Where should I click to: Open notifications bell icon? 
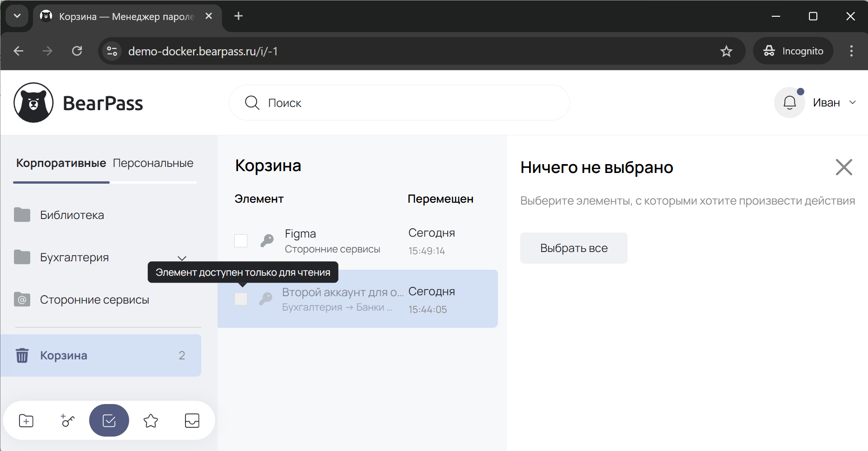pyautogui.click(x=789, y=103)
